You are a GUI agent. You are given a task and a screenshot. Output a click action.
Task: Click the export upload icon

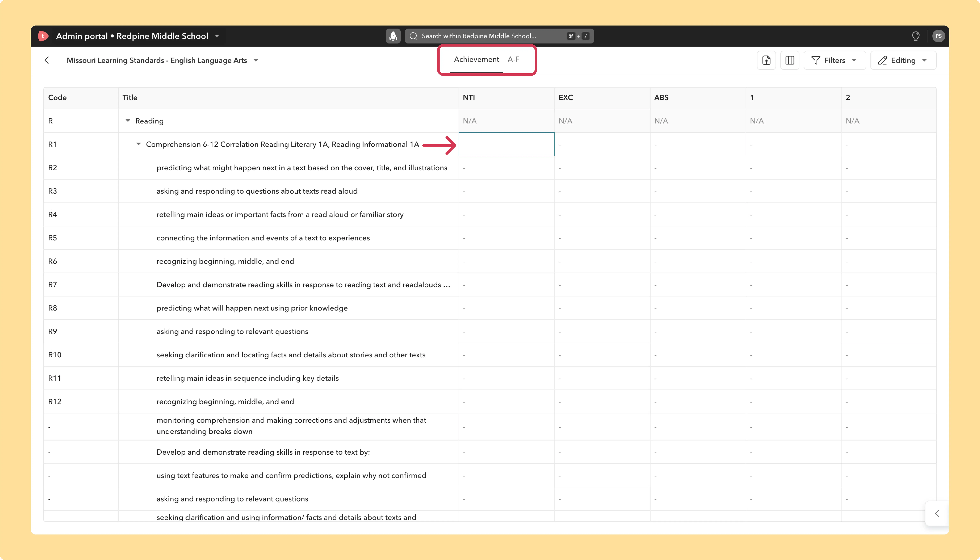[x=766, y=60]
